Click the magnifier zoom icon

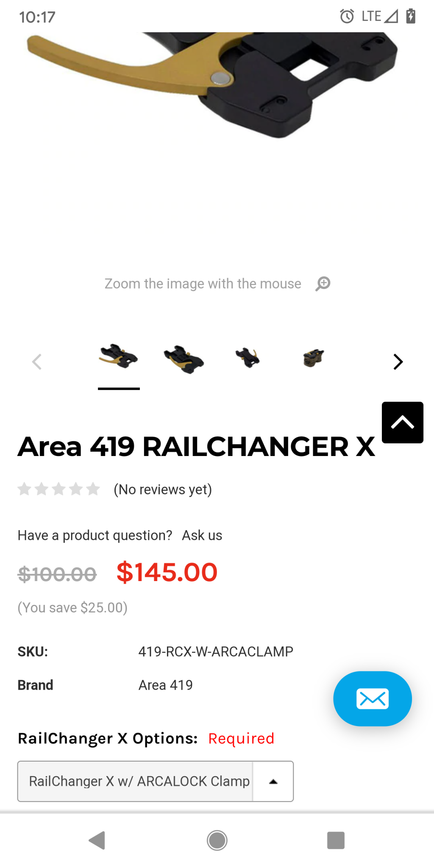323,284
